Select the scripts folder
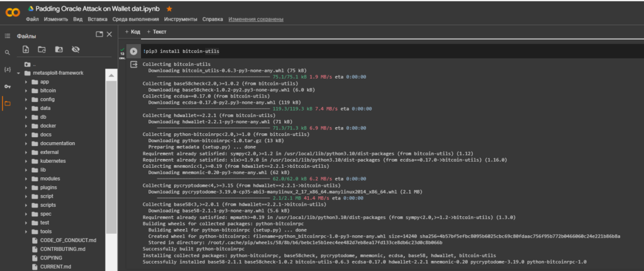Image resolution: width=644 pixels, height=271 pixels. click(x=48, y=205)
